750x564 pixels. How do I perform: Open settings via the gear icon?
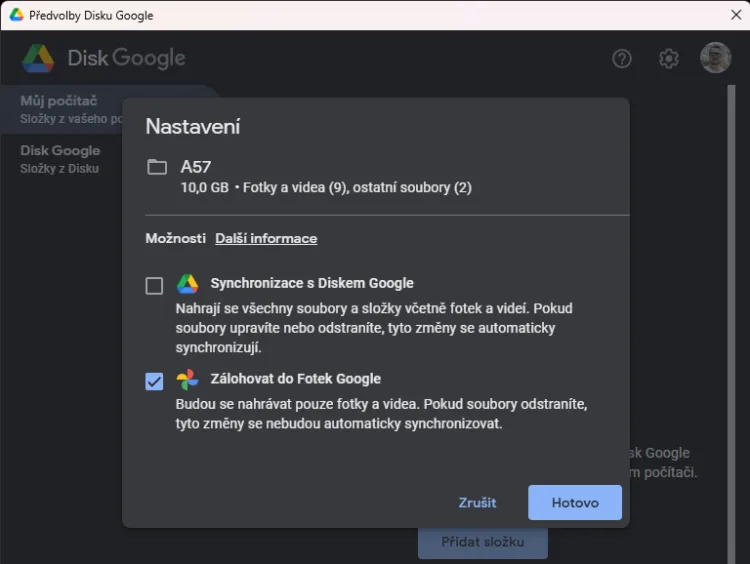click(669, 59)
